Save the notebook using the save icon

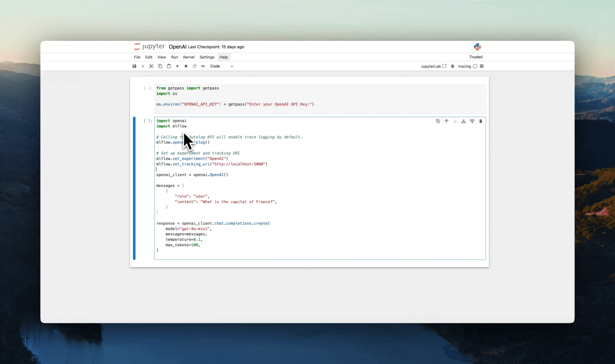coord(134,66)
